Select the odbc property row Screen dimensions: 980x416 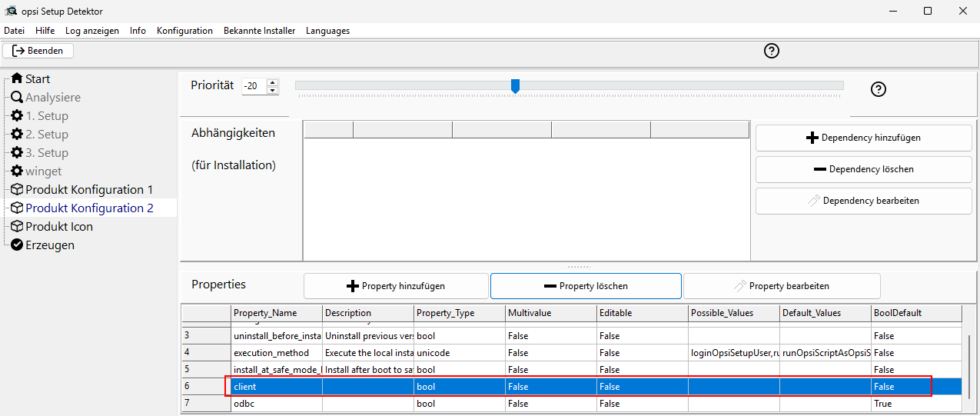(246, 404)
